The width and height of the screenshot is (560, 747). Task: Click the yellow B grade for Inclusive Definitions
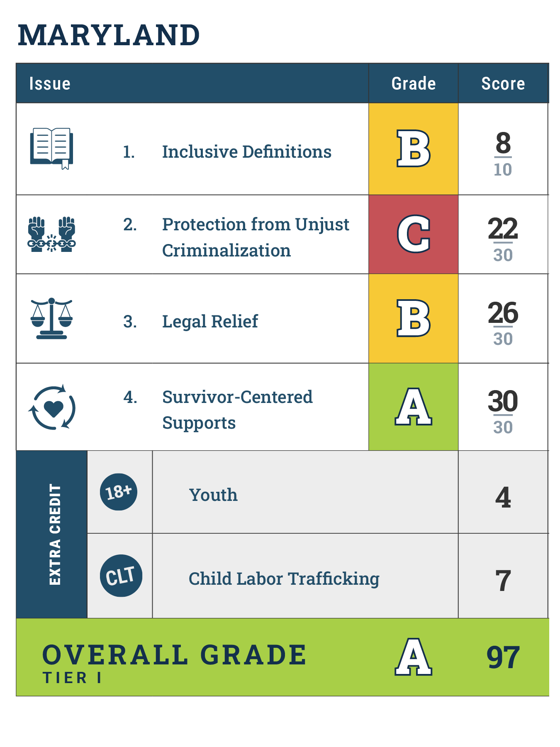[413, 149]
